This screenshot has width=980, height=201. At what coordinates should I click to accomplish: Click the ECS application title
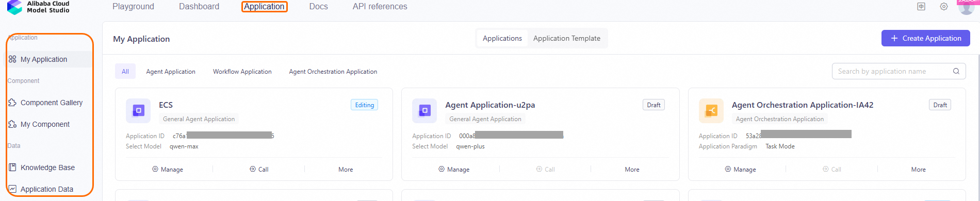[x=166, y=105]
